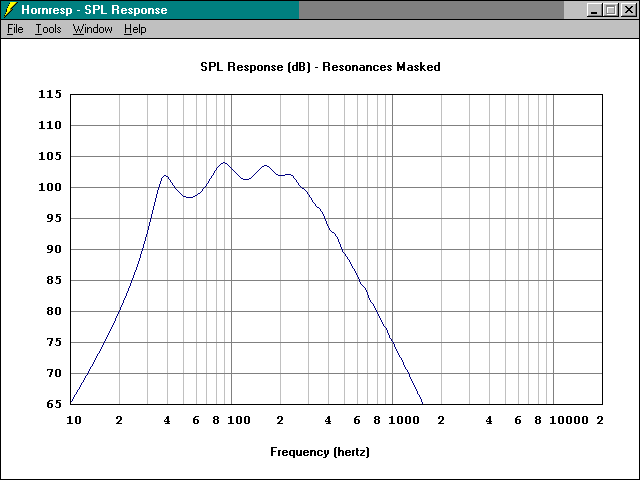This screenshot has width=640, height=480.
Task: Click the 115 dB axis value
Action: pyautogui.click(x=50, y=94)
